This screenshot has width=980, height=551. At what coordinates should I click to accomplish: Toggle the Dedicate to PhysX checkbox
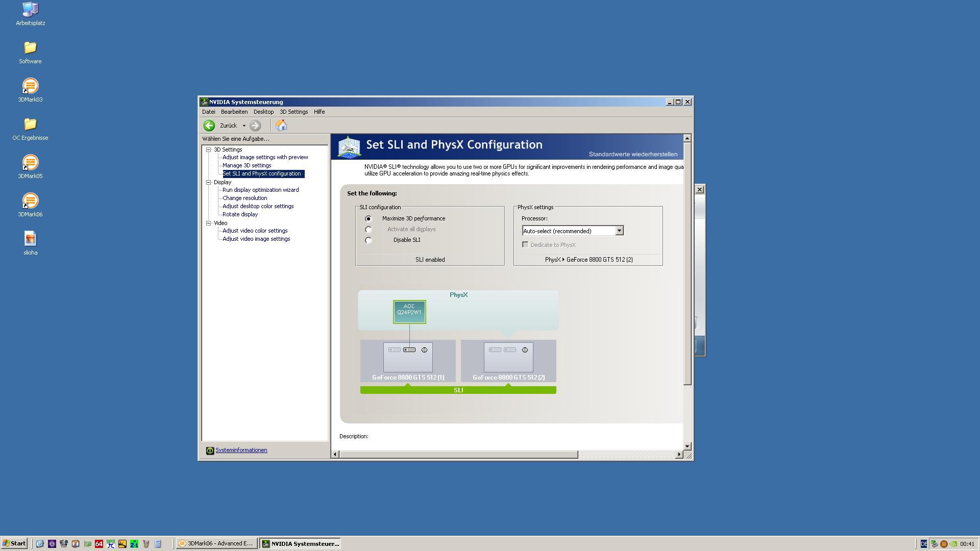point(525,245)
